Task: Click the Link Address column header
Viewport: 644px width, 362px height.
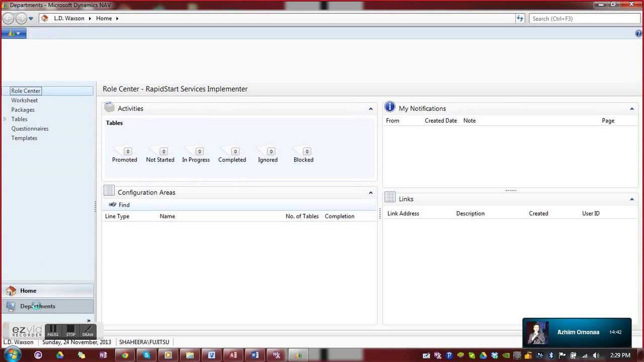Action: tap(403, 214)
